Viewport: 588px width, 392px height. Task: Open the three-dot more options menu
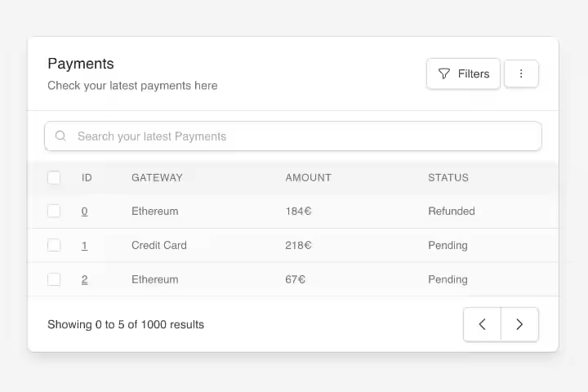pos(521,73)
